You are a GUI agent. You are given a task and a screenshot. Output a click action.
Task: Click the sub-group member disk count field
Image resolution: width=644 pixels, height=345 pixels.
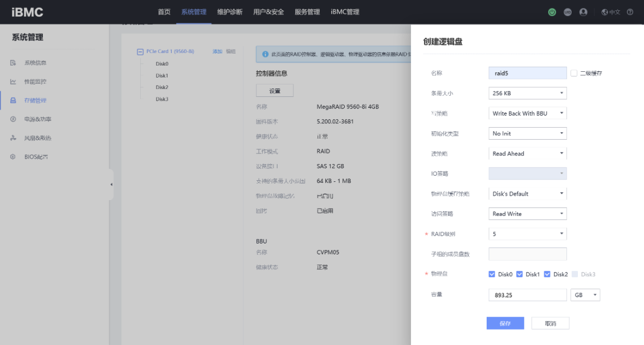pos(527,254)
